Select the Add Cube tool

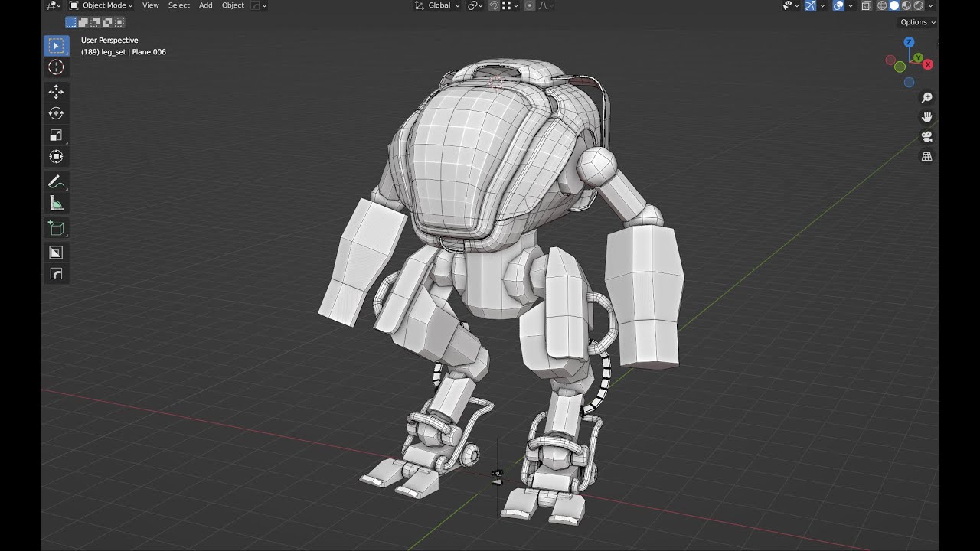pyautogui.click(x=56, y=227)
